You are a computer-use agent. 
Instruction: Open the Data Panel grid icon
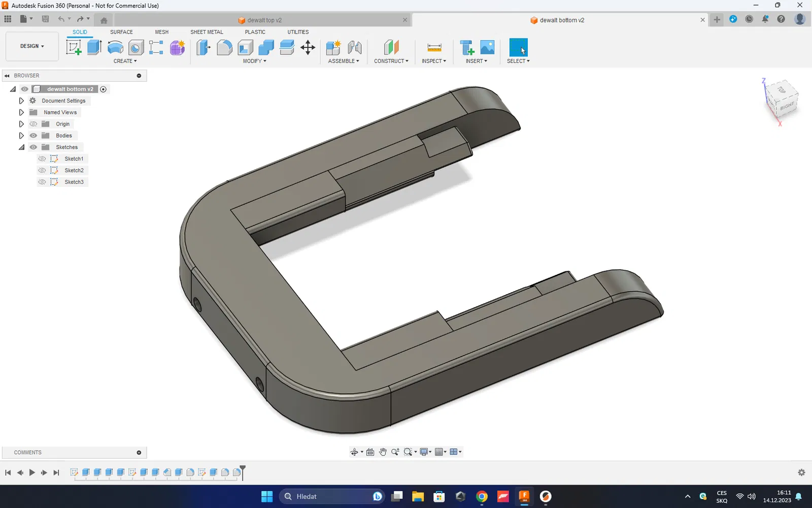8,19
